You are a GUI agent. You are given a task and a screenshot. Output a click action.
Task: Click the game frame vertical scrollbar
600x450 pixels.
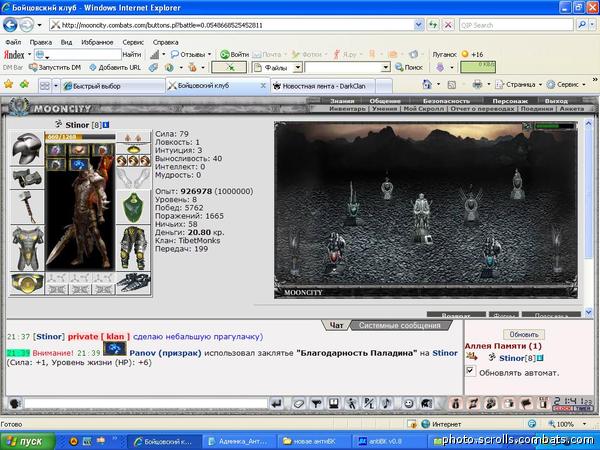[x=589, y=217]
